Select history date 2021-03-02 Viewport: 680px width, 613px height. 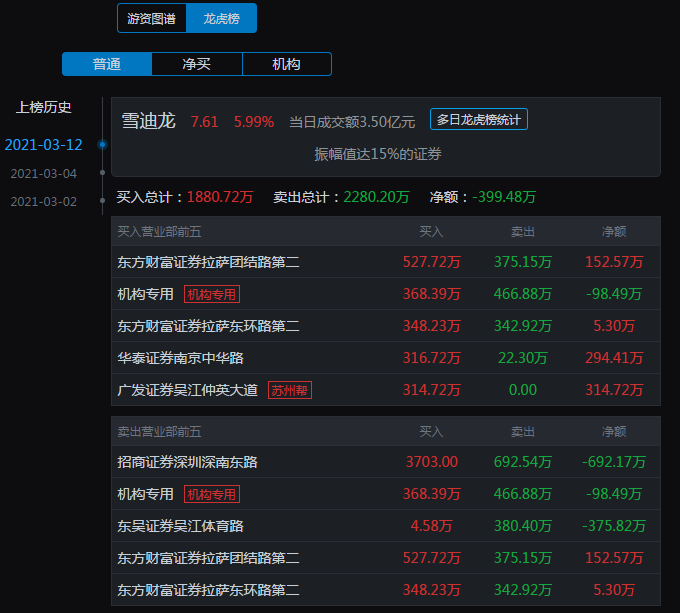tap(43, 202)
